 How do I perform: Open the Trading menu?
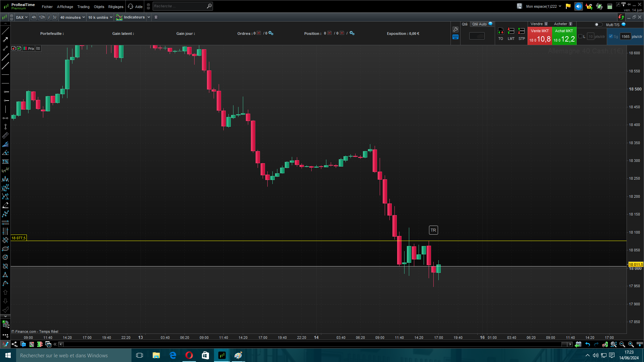83,7
